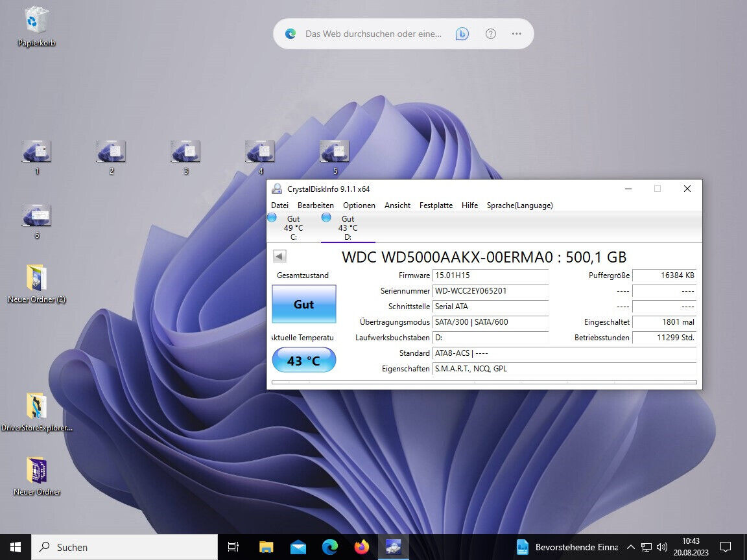This screenshot has height=560, width=747.
Task: Click the 11299 Std. operating hours value
Action: (664, 338)
